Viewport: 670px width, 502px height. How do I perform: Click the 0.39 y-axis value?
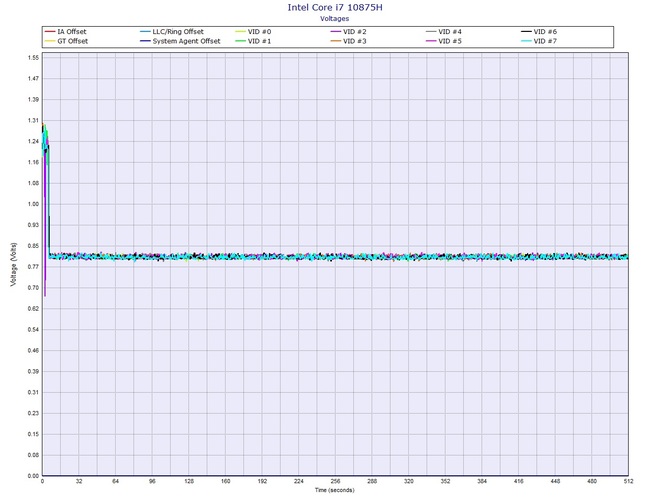tap(33, 371)
